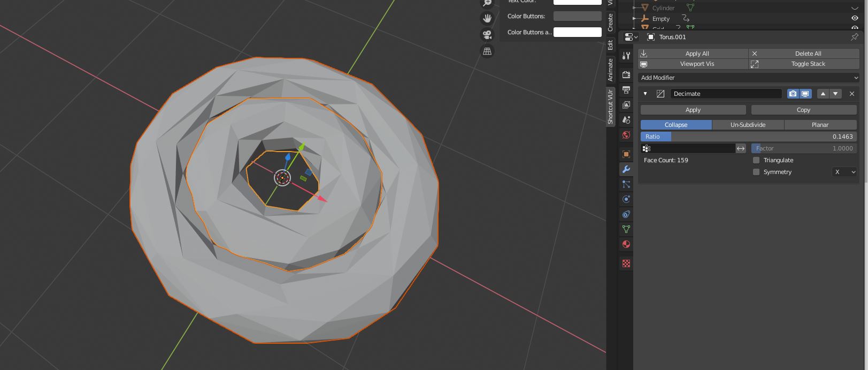Collapse the Decimate modifier panel
Viewport: 868px width, 370px height.
(645, 94)
